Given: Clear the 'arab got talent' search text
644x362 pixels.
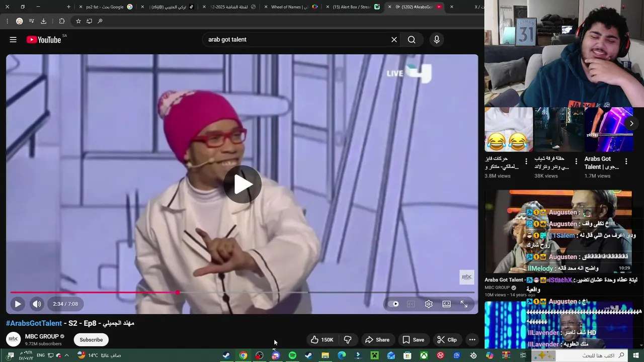Looking at the screenshot, I should click(x=394, y=40).
